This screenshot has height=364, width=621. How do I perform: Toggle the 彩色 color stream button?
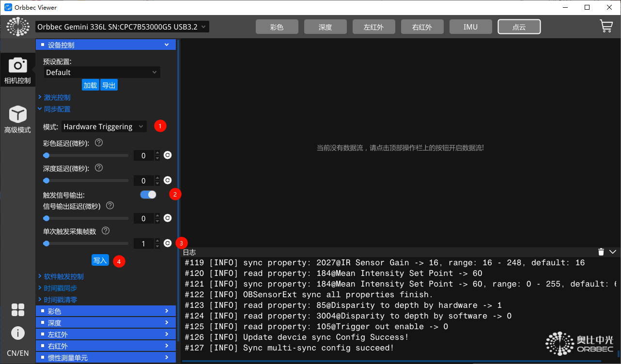(x=277, y=27)
